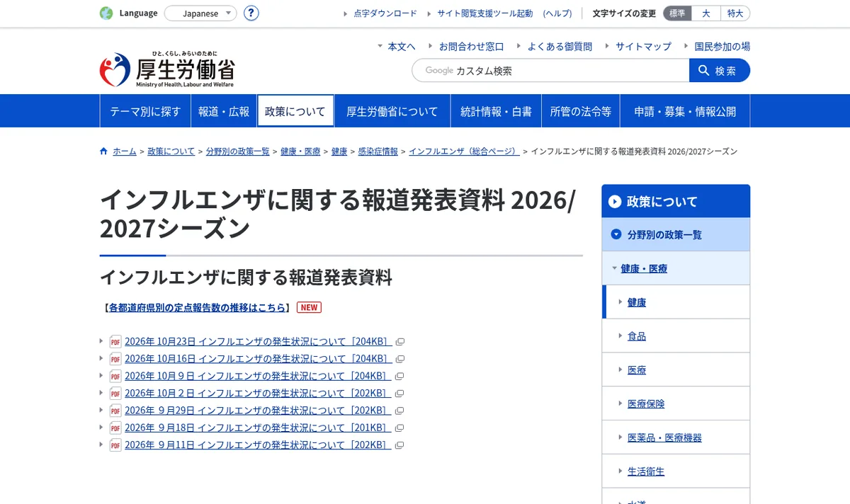Click the question mark help icon
Image resolution: width=850 pixels, height=504 pixels.
tap(251, 13)
